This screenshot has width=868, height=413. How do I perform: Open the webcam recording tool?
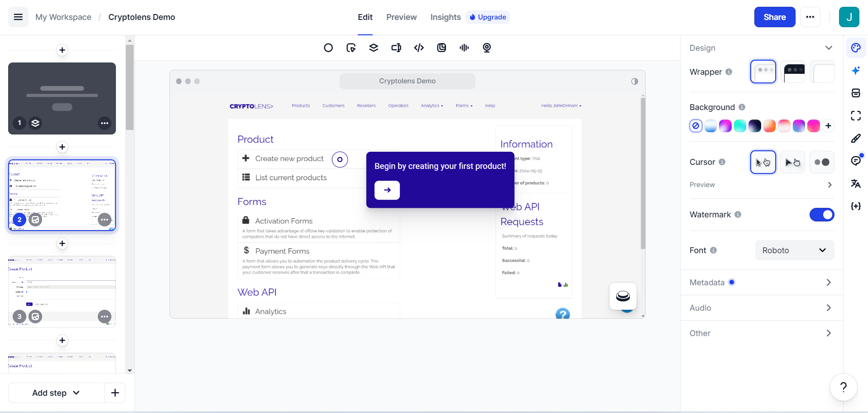pyautogui.click(x=487, y=48)
